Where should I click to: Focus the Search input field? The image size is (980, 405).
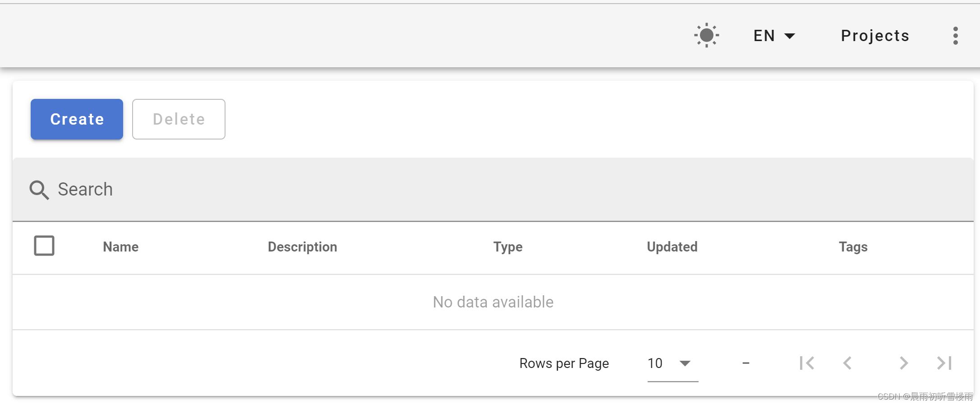[x=492, y=190]
